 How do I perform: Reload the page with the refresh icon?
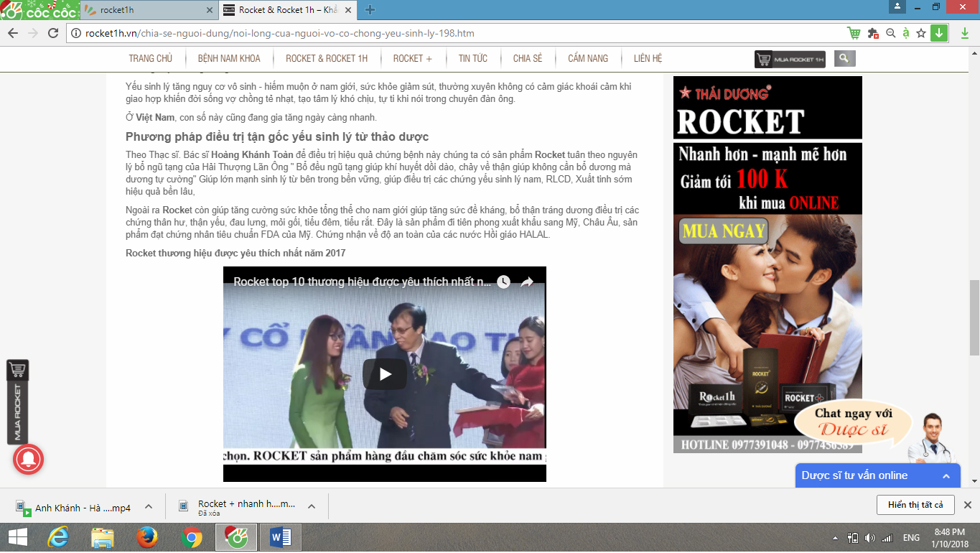pos(52,33)
